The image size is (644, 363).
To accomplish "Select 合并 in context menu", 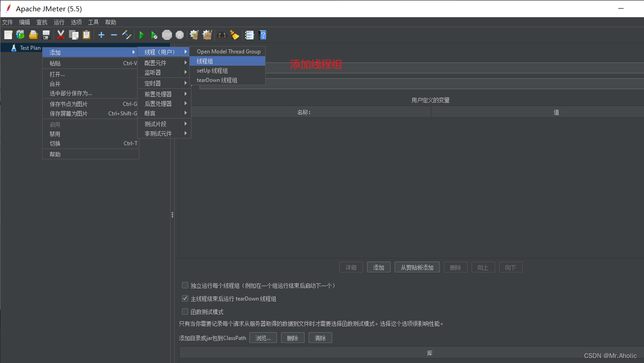I will [91, 84].
